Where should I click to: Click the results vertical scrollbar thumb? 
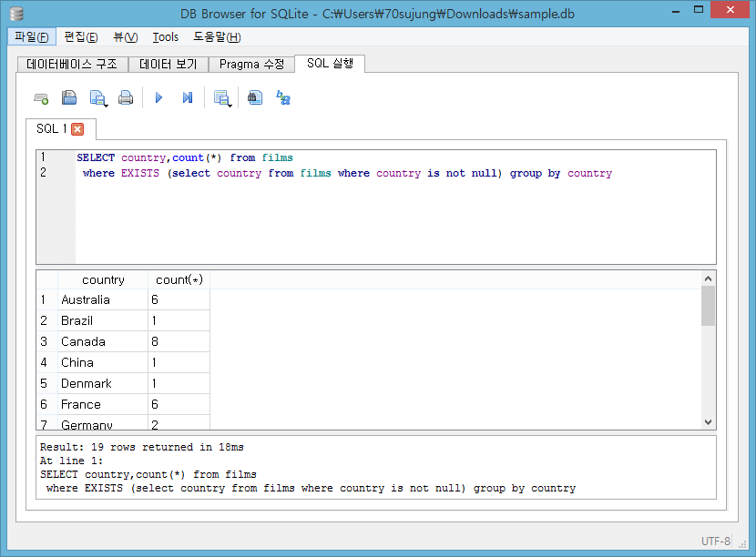tap(708, 306)
